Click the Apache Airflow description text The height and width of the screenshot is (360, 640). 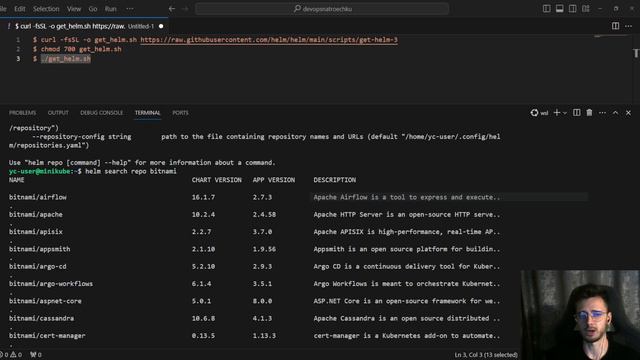click(x=407, y=197)
